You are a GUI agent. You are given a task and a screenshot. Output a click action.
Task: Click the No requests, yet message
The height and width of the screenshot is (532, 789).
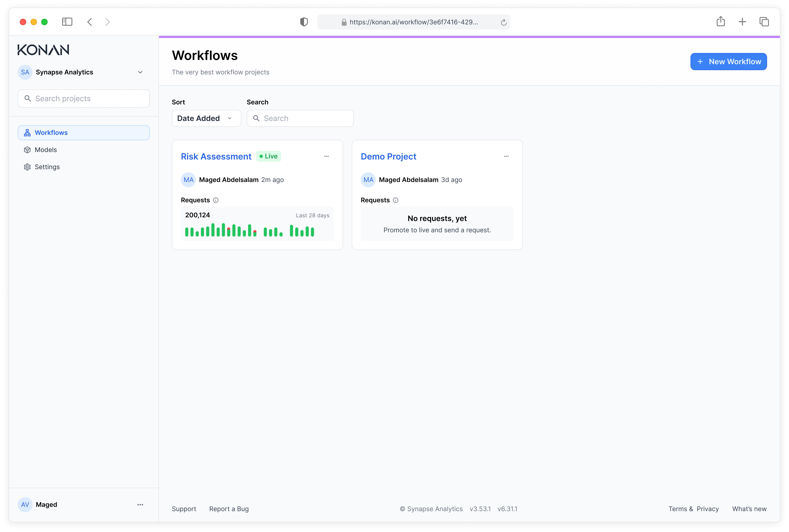437,219
